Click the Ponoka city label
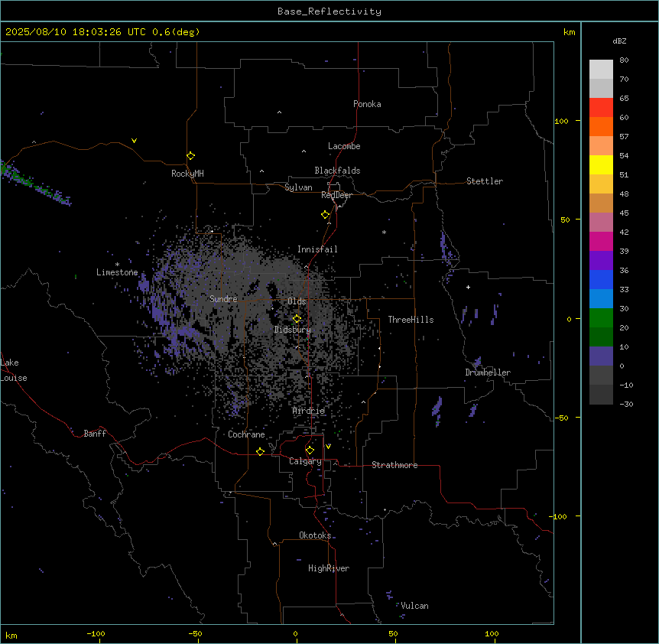 tap(367, 104)
